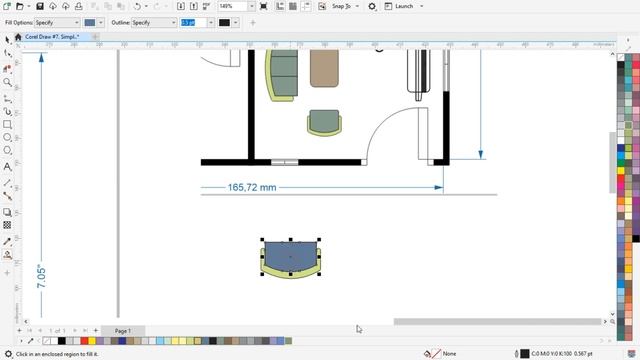Undo the last action
The width and height of the screenshot is (640, 360).
[137, 6]
